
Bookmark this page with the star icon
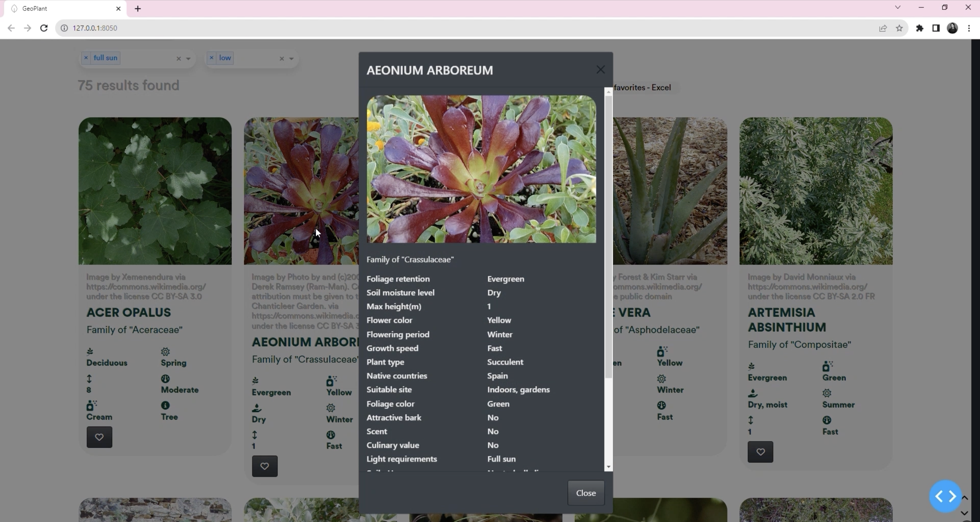(899, 28)
